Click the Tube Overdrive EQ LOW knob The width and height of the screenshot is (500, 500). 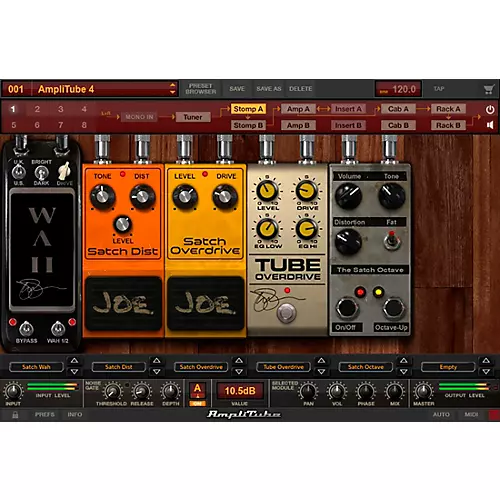(267, 229)
